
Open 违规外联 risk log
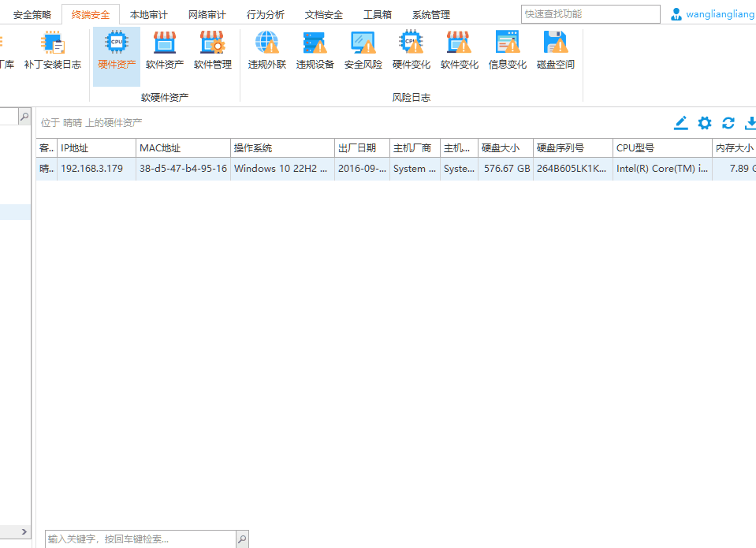click(267, 50)
